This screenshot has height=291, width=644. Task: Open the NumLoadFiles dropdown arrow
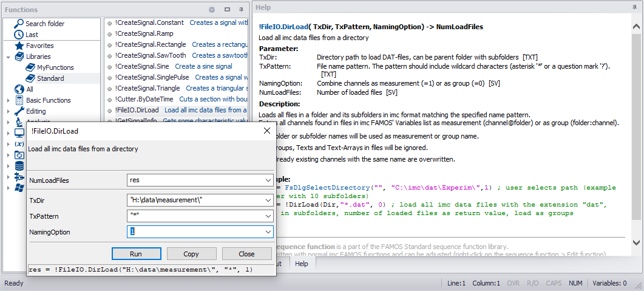tap(268, 180)
